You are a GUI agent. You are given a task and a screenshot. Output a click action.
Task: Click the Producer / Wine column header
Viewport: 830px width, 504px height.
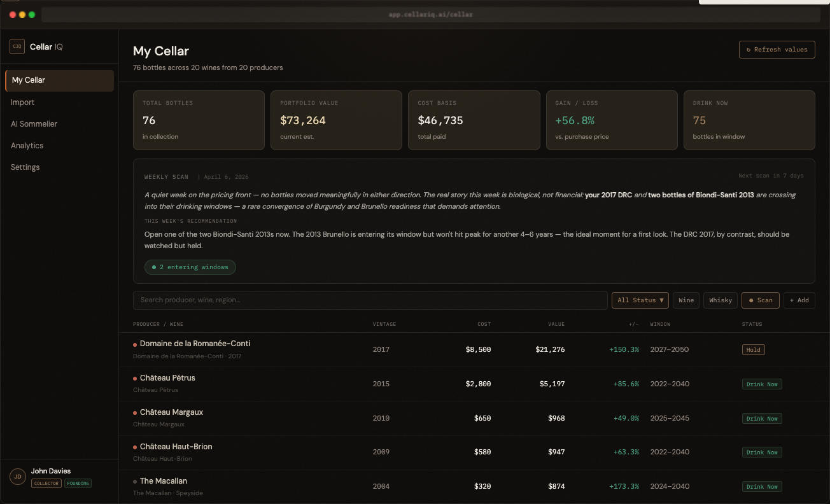pos(158,325)
